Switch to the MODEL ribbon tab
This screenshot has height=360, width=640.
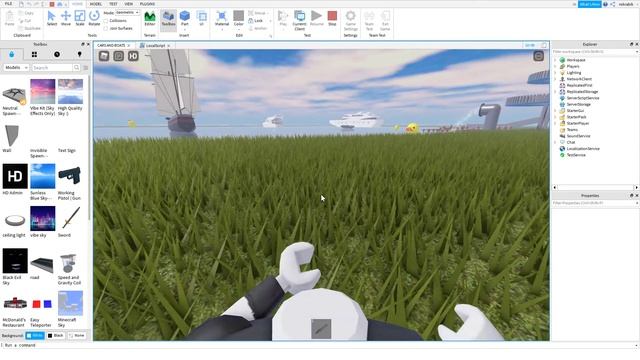point(96,4)
